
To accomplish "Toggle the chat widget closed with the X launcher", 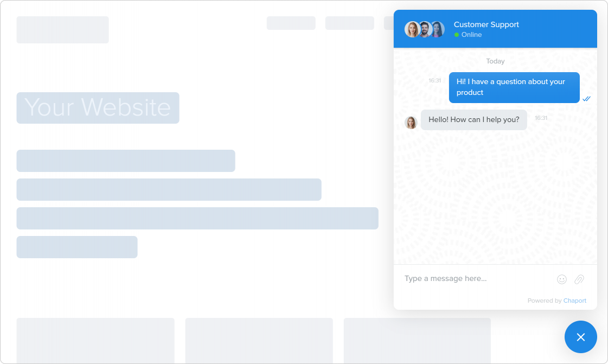I will [x=580, y=337].
